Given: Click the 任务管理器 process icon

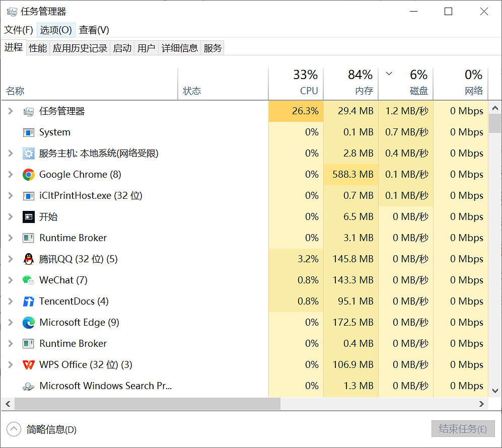Looking at the screenshot, I should click(29, 111).
